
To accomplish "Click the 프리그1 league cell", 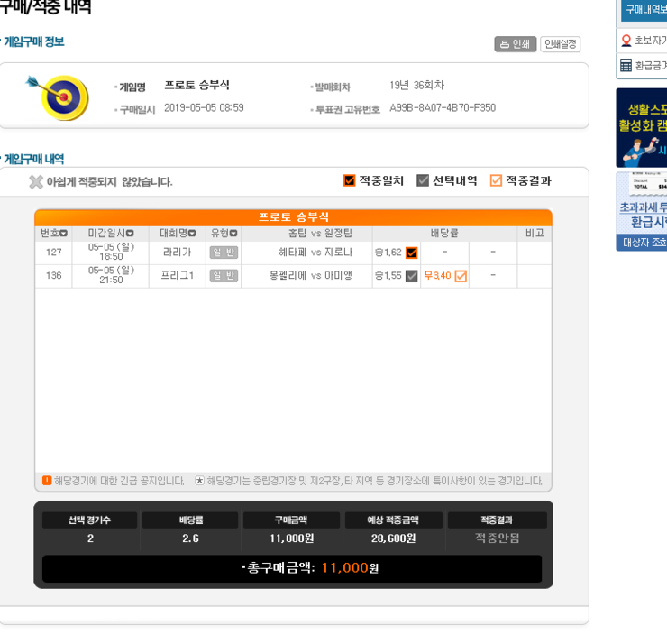I will pyautogui.click(x=177, y=276).
